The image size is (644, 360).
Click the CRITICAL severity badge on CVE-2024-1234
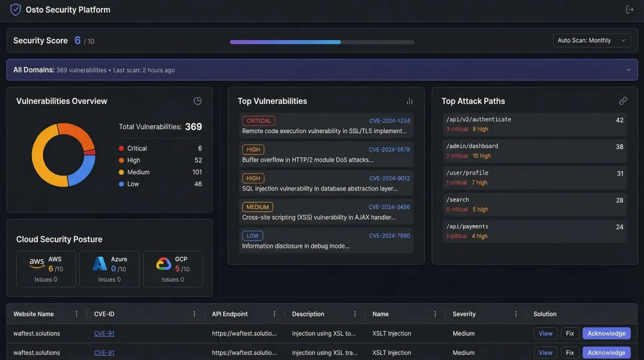click(258, 120)
